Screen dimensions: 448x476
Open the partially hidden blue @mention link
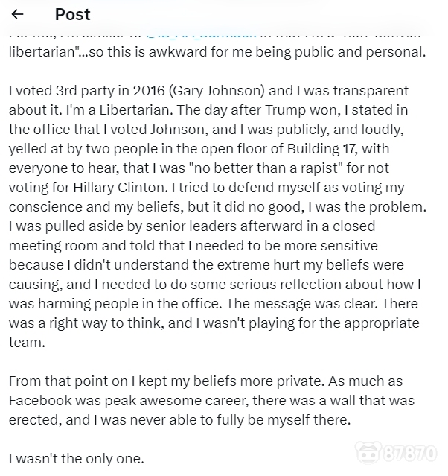202,34
